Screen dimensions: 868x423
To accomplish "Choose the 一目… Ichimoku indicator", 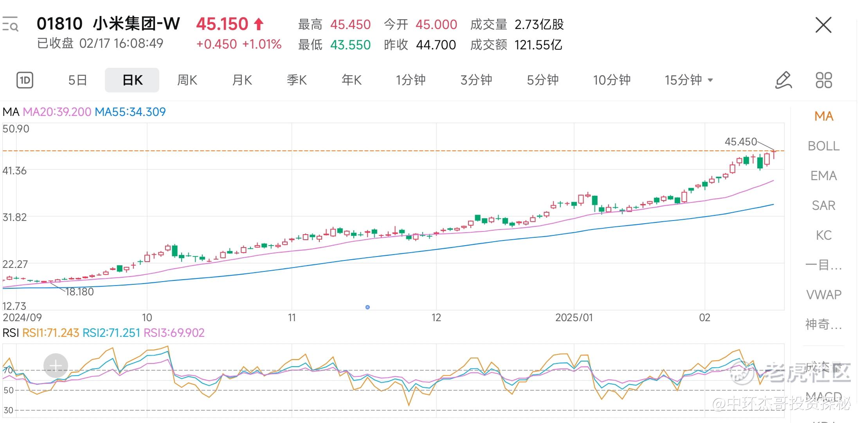I will click(x=824, y=265).
